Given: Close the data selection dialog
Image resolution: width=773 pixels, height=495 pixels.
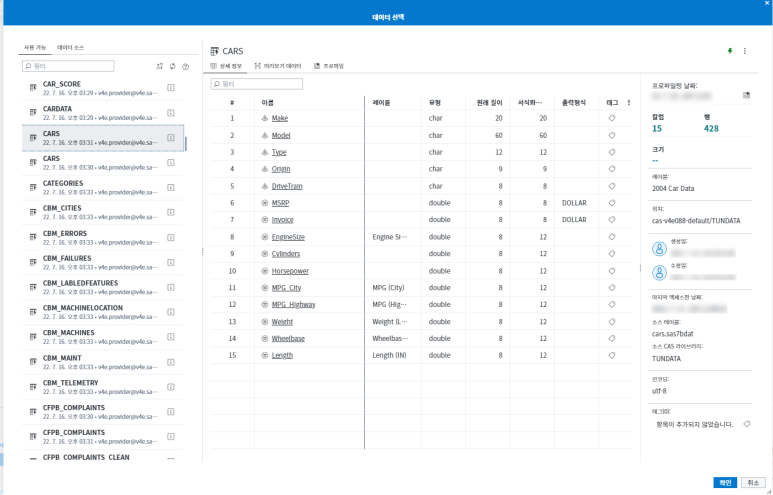Looking at the screenshot, I should point(767,3).
